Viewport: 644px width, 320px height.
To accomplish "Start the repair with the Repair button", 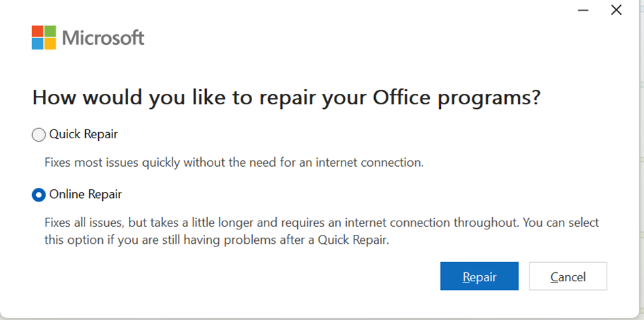I will [x=479, y=276].
